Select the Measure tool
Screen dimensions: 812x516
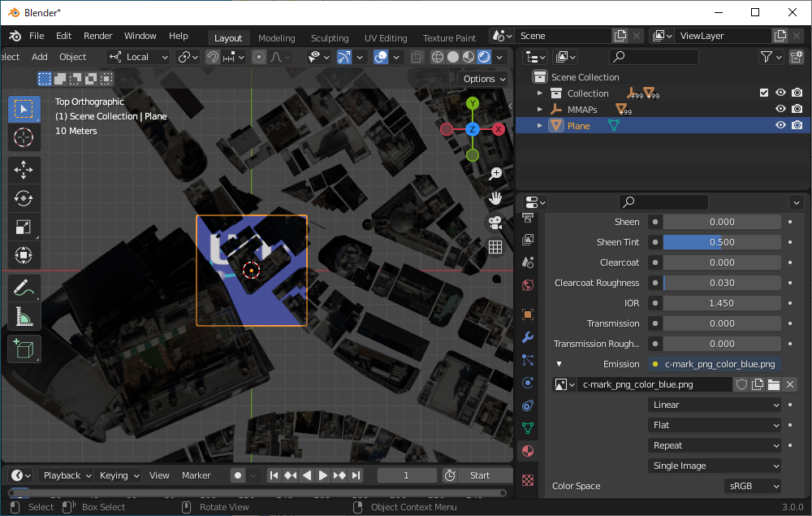tap(24, 317)
